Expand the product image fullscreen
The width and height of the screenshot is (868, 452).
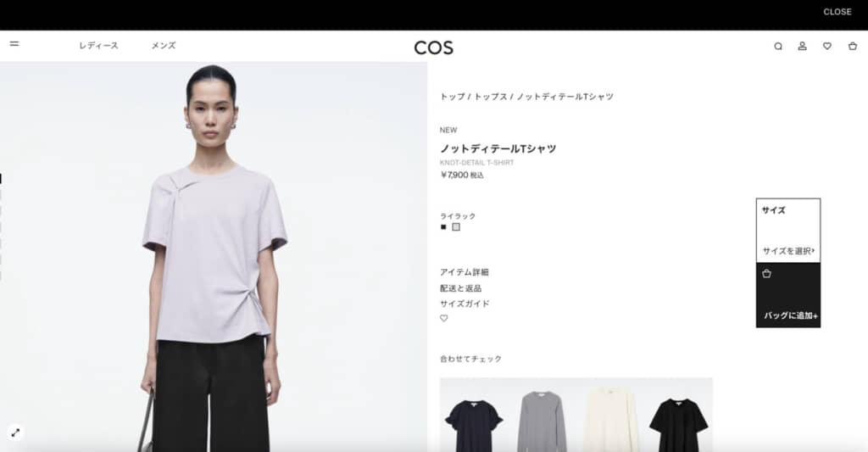[15, 432]
